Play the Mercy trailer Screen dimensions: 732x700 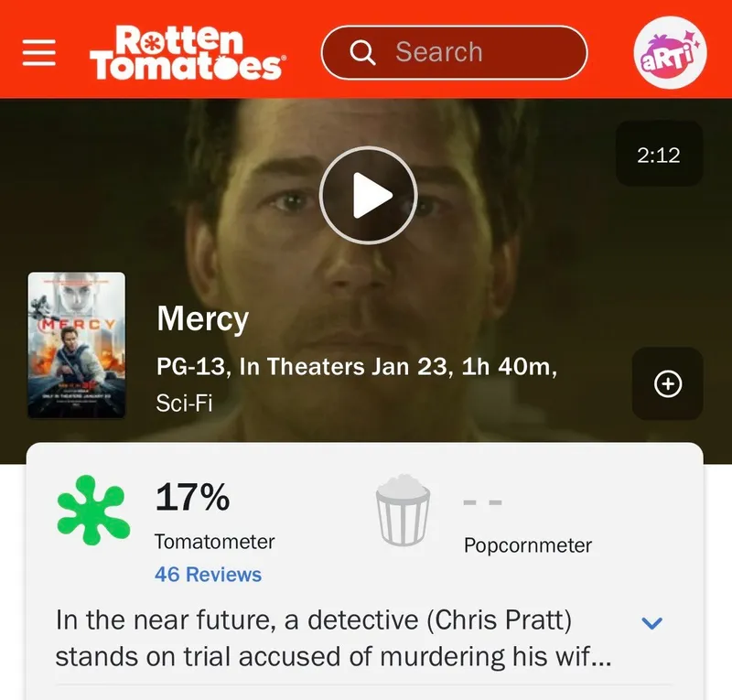368,195
